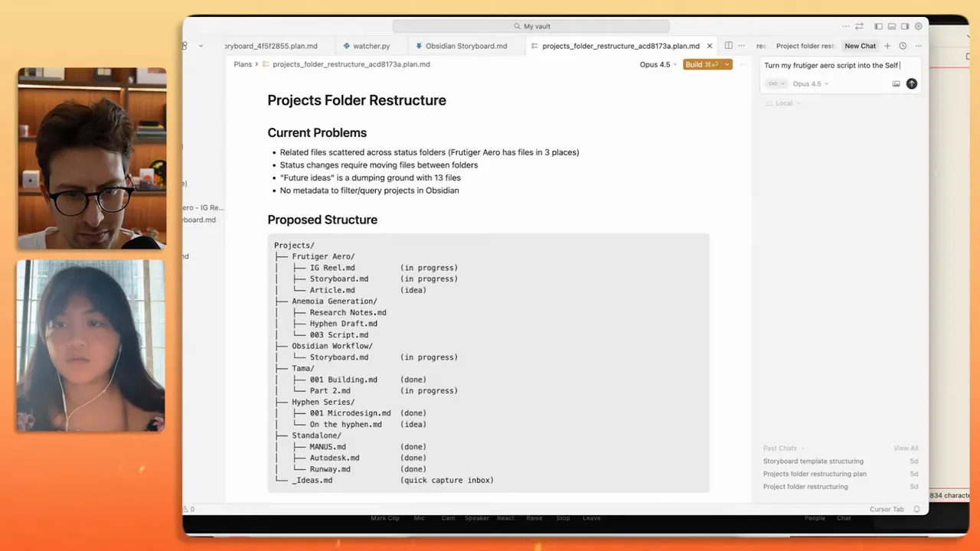This screenshot has height=551, width=980.
Task: Open the settings gear icon
Action: tap(918, 26)
